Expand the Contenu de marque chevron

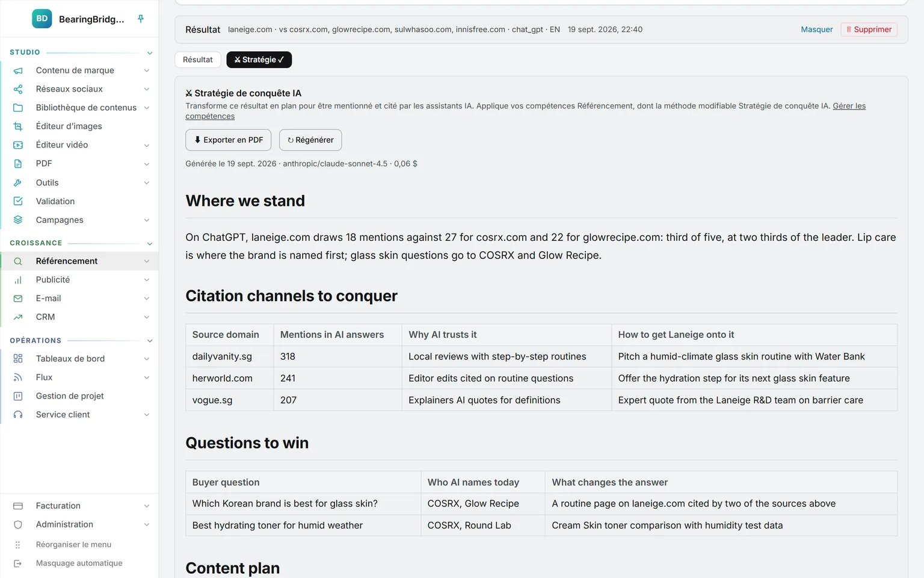[147, 70]
